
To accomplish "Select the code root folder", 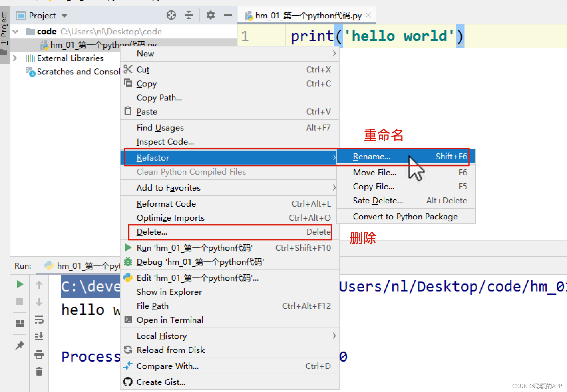I will (x=94, y=31).
